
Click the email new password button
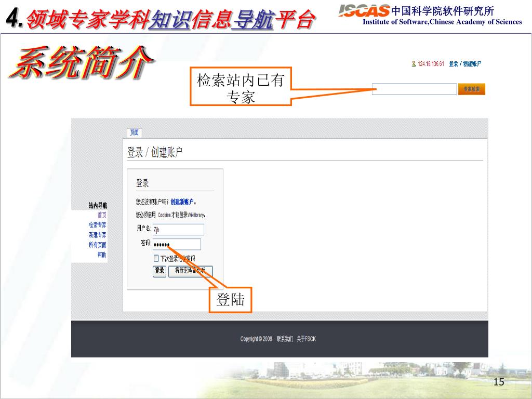click(x=191, y=271)
